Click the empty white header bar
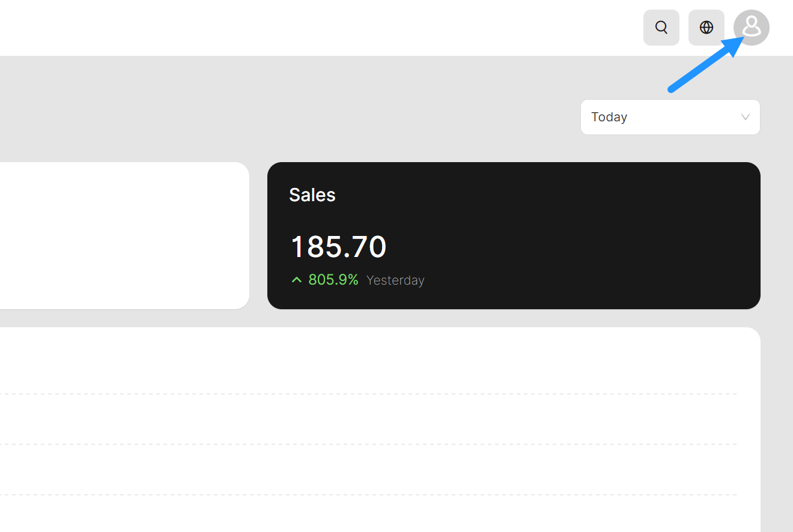This screenshot has width=793, height=532. 300,28
